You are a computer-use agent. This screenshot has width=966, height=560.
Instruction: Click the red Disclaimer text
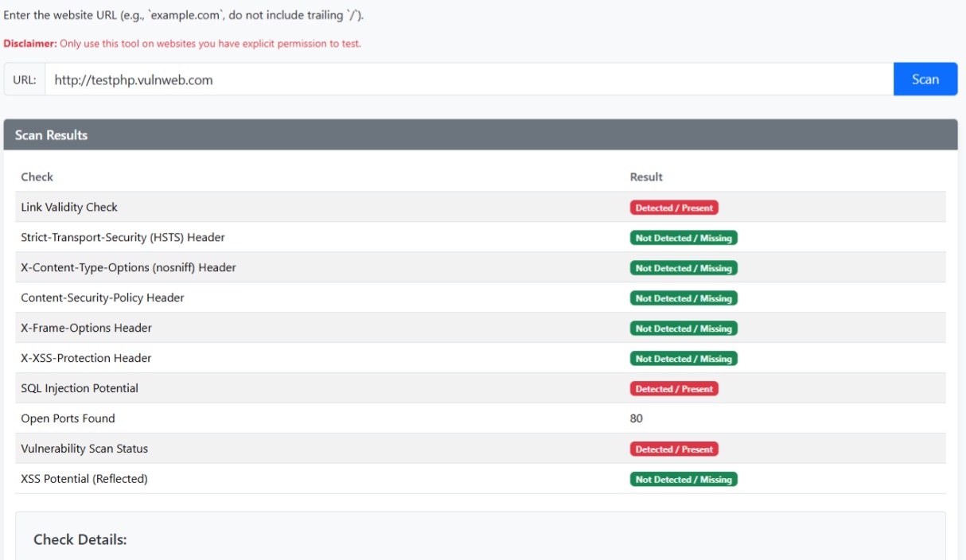pyautogui.click(x=182, y=44)
